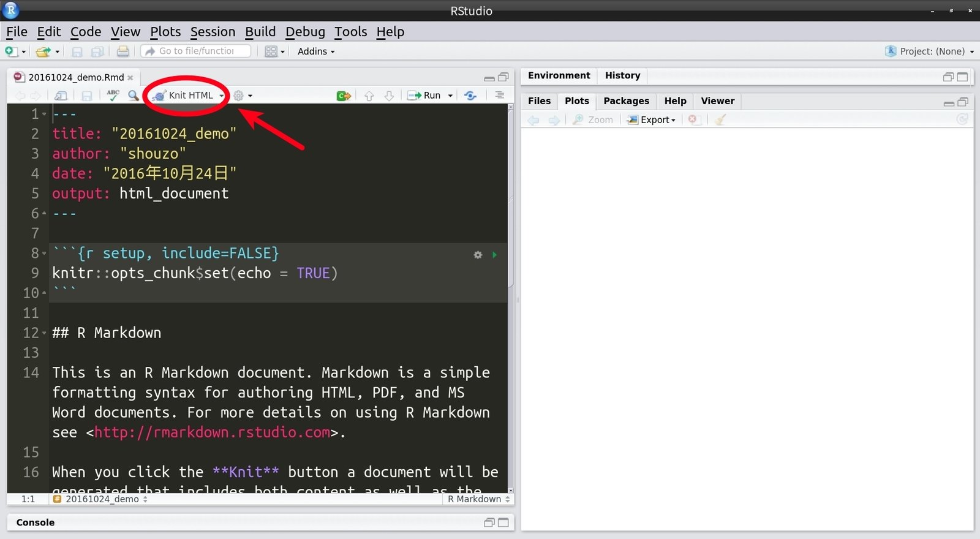This screenshot has width=980, height=539.
Task: Switch to the History tab
Action: 622,75
